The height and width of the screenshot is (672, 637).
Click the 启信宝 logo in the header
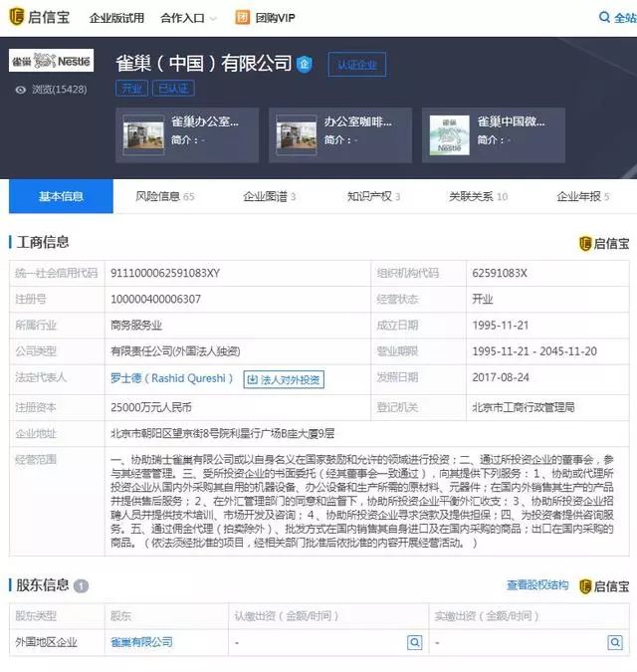coord(39,17)
